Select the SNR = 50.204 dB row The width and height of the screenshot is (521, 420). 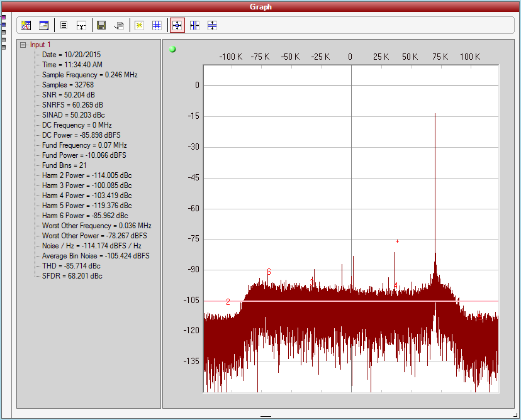pyautogui.click(x=69, y=94)
